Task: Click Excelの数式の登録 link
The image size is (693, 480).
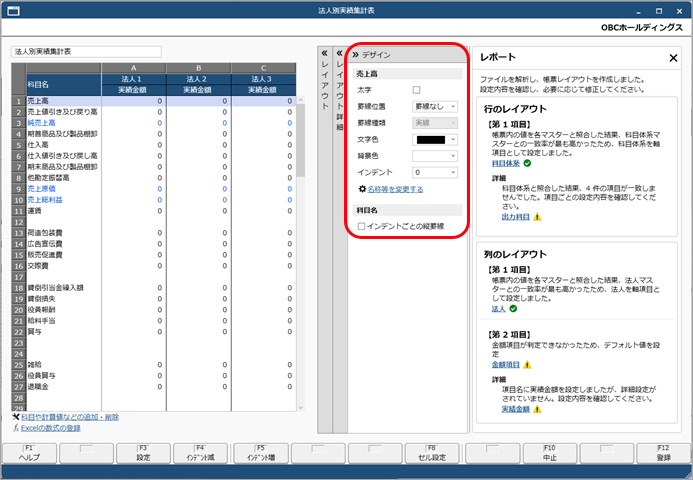Action: click(50, 428)
